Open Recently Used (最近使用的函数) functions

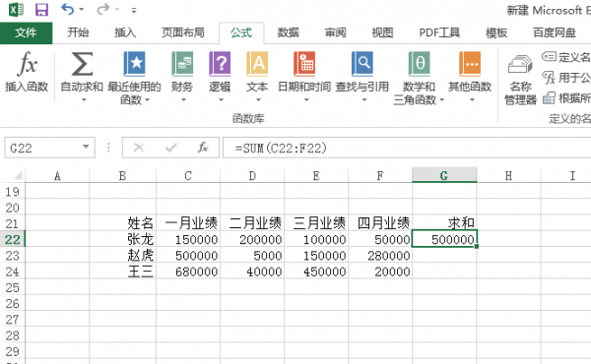[134, 64]
